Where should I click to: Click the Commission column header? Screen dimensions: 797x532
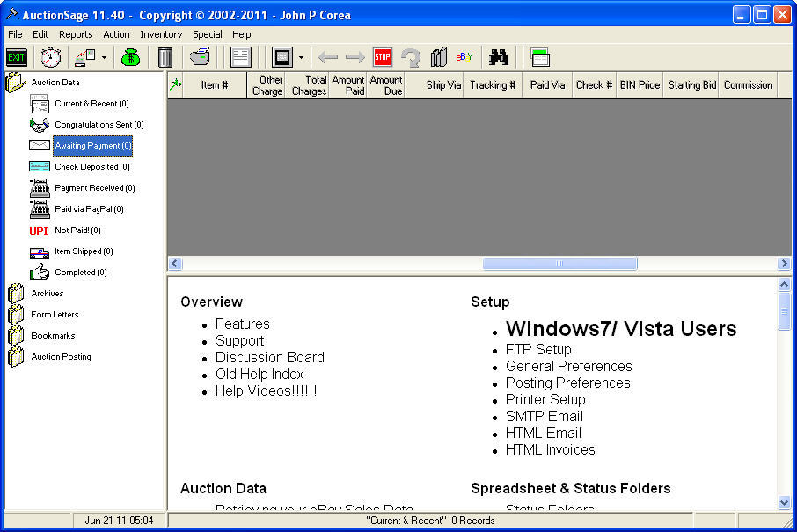tap(749, 84)
